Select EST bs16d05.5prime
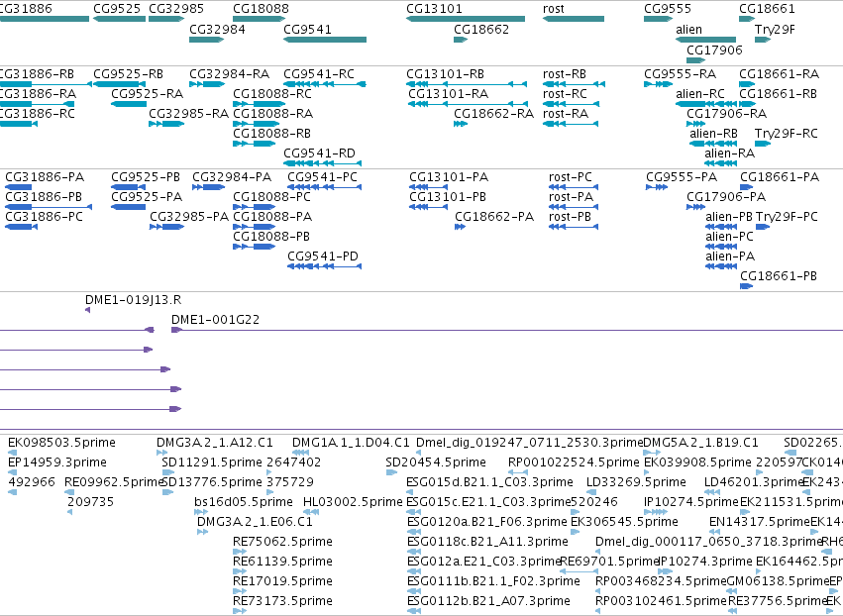This screenshot has height=616, width=843. tap(201, 512)
